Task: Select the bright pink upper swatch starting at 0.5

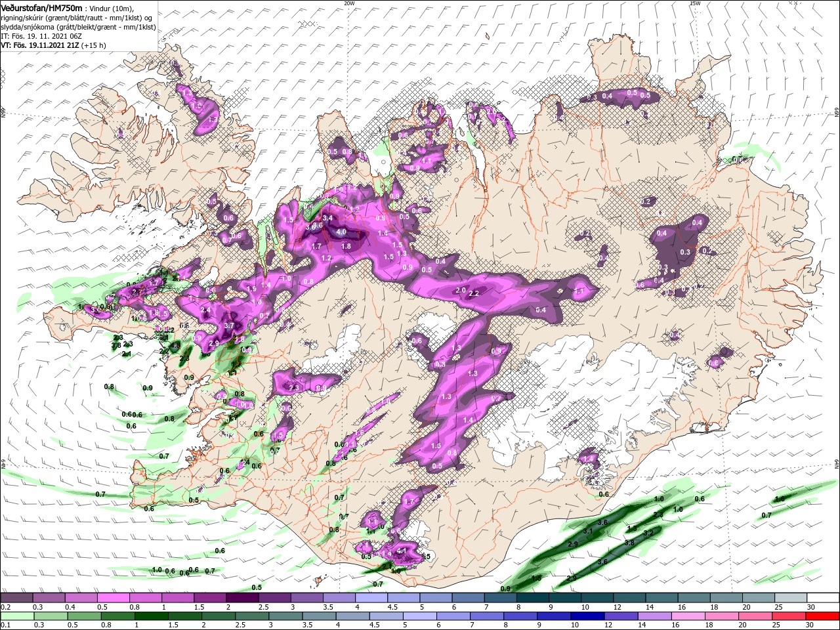Action: (113, 598)
